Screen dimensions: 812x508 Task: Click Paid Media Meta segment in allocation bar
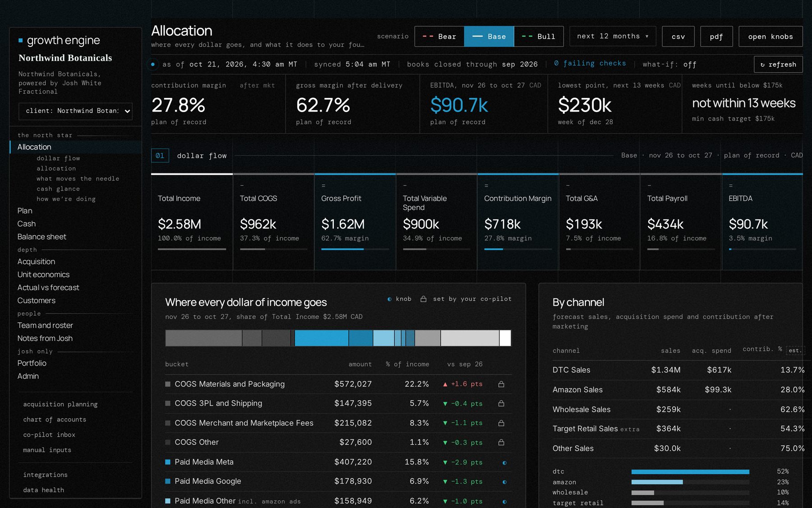[x=321, y=338]
